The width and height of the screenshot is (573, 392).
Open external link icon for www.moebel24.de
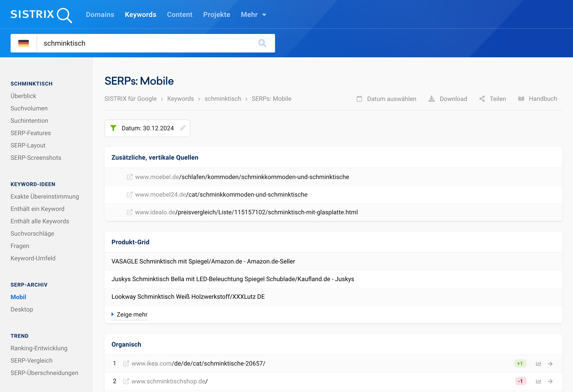[129, 195]
